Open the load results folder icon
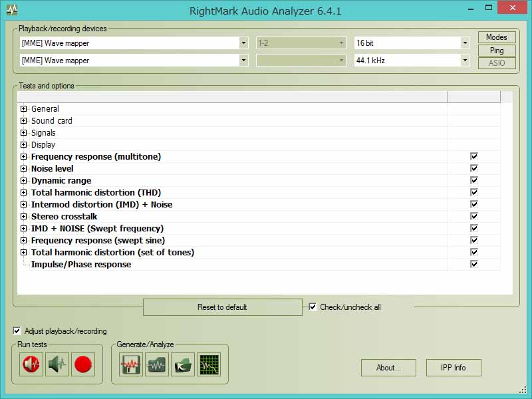The height and width of the screenshot is (399, 532). (183, 364)
